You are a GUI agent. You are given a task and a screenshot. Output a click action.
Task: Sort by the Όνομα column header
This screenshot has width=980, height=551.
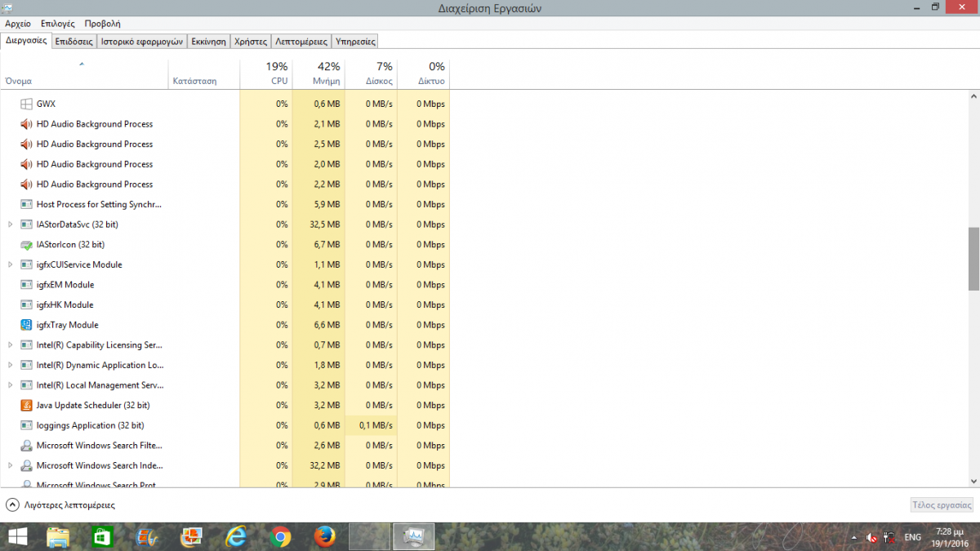[84, 73]
